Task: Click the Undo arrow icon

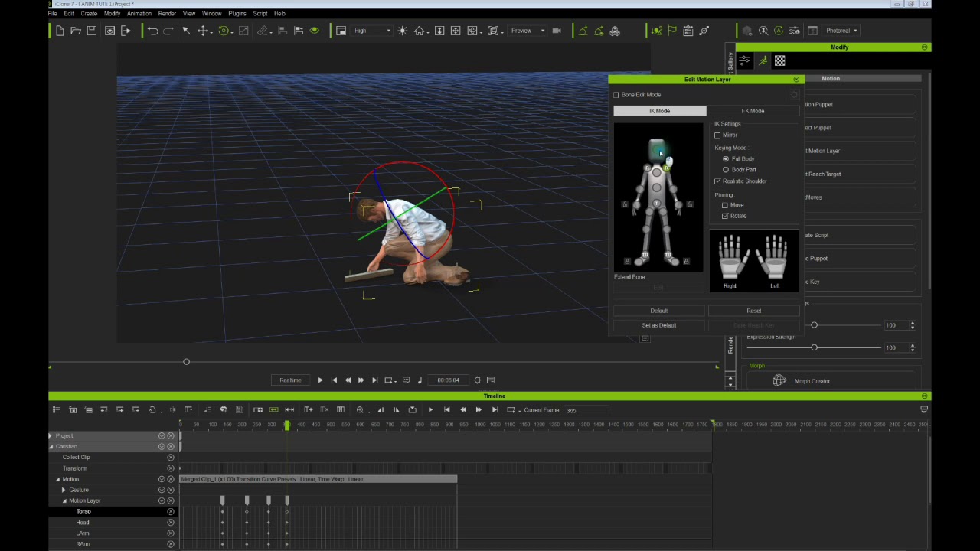Action: (x=152, y=31)
